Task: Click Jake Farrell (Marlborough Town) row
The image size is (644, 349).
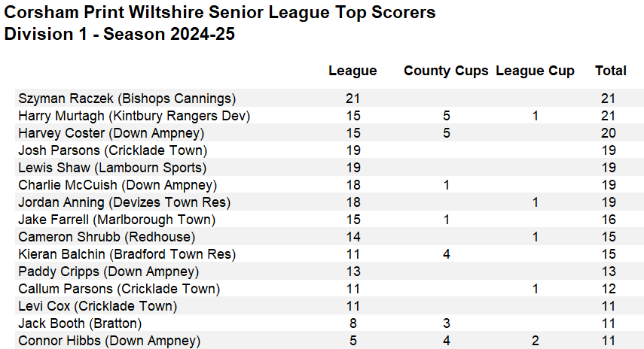Action: pos(117,220)
